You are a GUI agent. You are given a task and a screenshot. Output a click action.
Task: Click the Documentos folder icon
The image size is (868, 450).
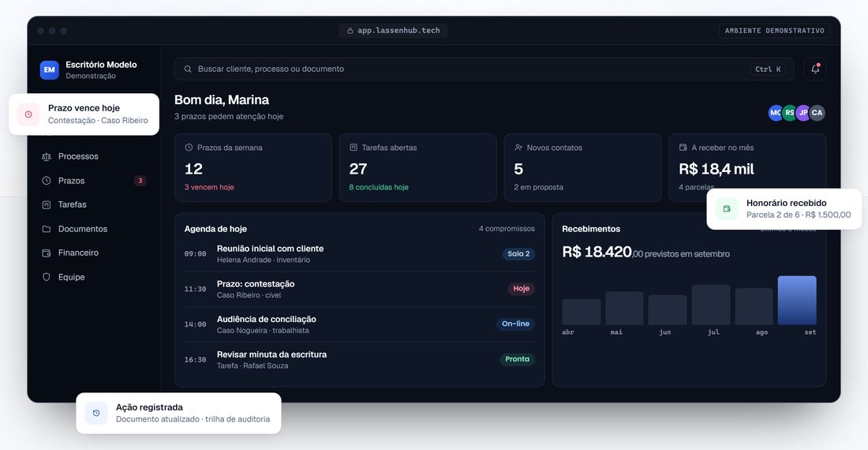click(x=47, y=229)
